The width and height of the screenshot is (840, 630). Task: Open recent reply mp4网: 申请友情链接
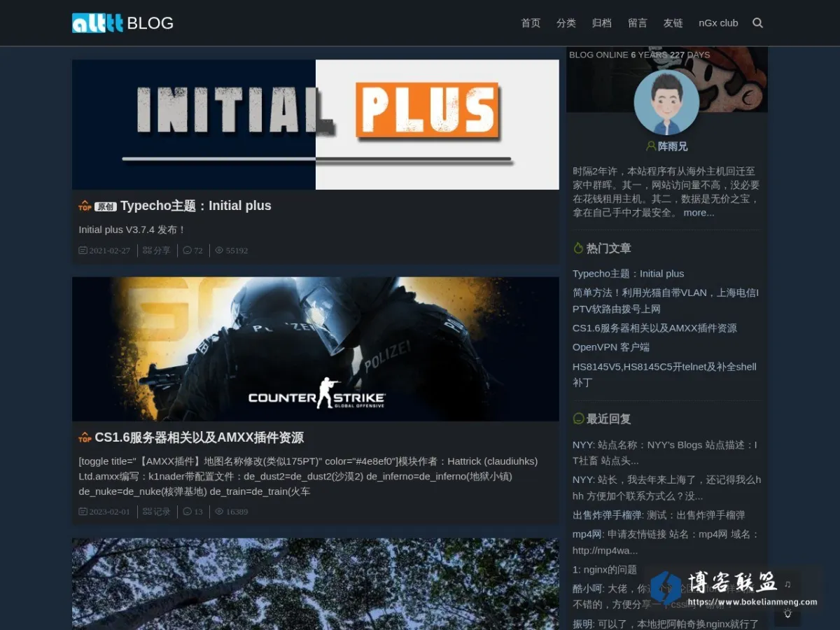[666, 542]
